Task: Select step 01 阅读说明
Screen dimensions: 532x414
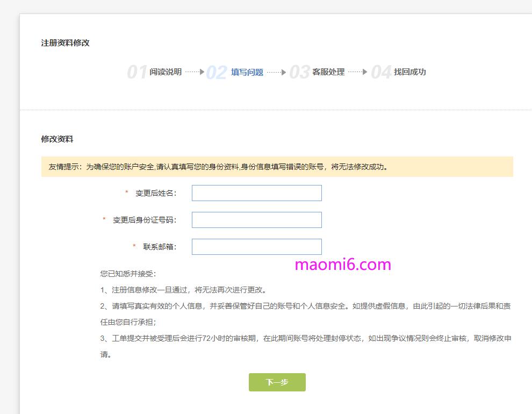Action: tap(155, 72)
